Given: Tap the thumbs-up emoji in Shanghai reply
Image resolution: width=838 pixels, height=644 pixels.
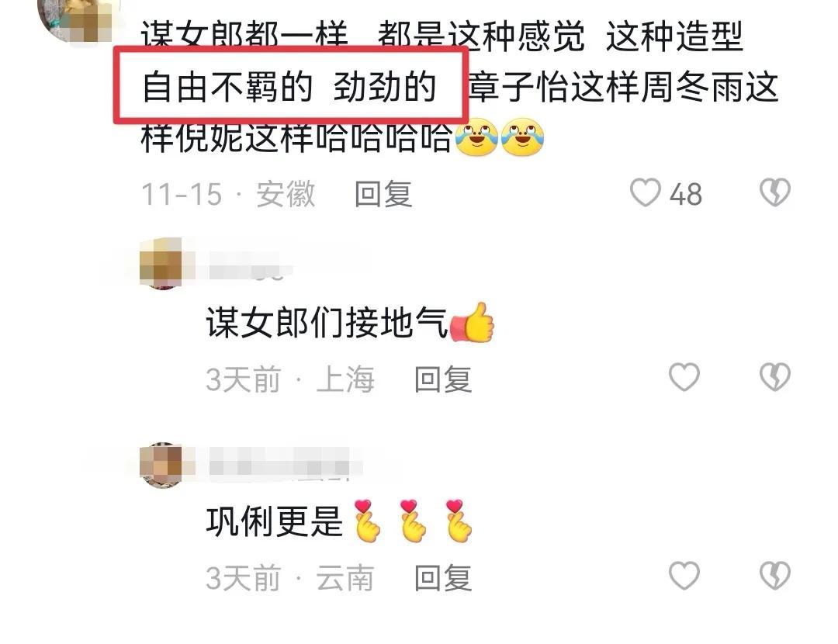Looking at the screenshot, I should pos(473,322).
